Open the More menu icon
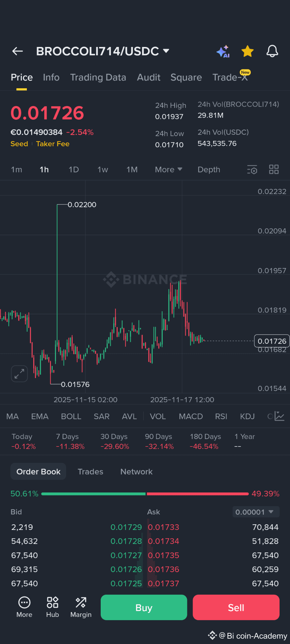This screenshot has width=290, height=644. coord(24,607)
